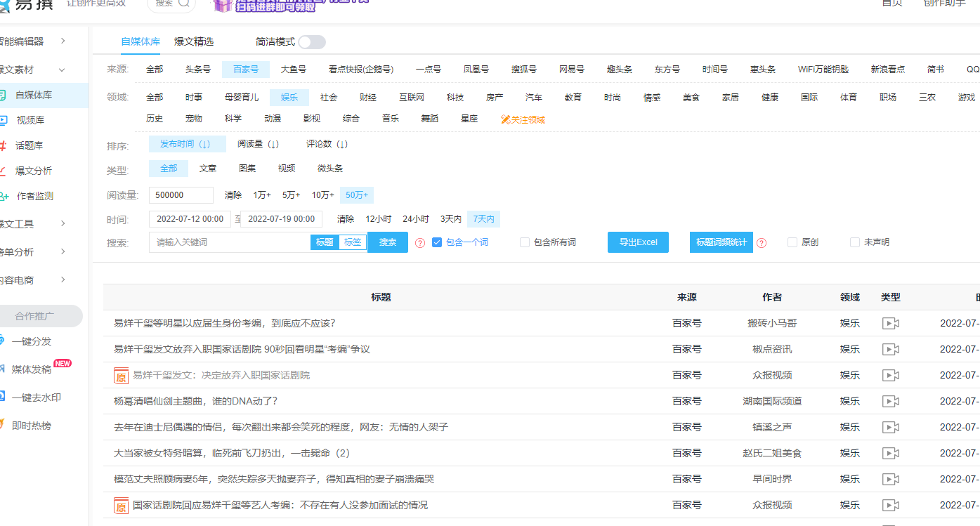The height and width of the screenshot is (526, 980).
Task: Click video icon in 赵氏二姐美食 row
Action: tap(891, 453)
